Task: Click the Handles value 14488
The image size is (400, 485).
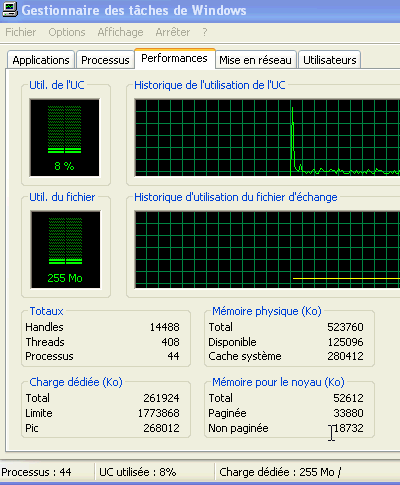Action: 164,327
